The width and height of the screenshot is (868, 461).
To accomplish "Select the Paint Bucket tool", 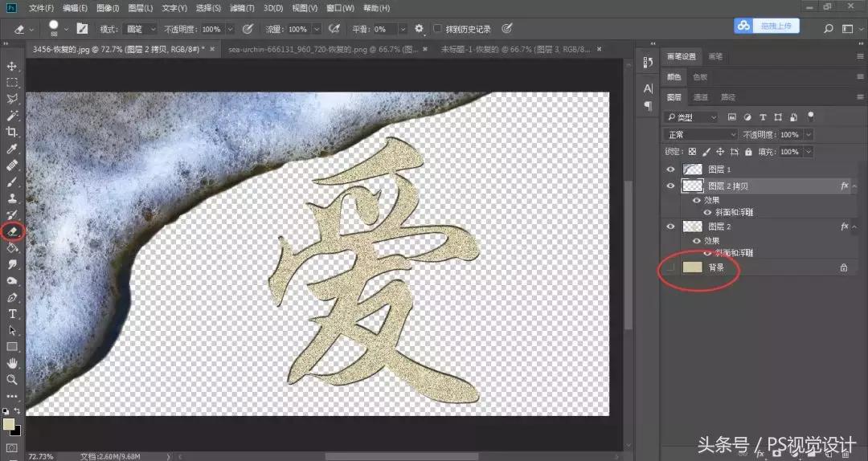I will click(11, 248).
